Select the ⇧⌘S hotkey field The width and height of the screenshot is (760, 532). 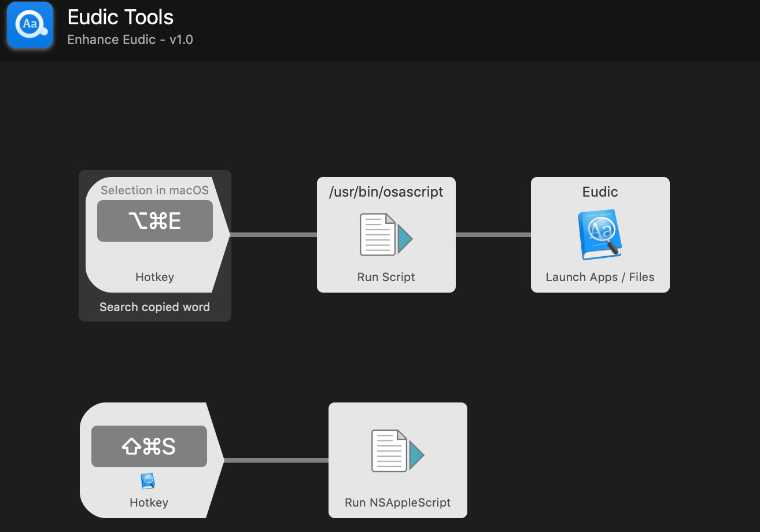149,446
